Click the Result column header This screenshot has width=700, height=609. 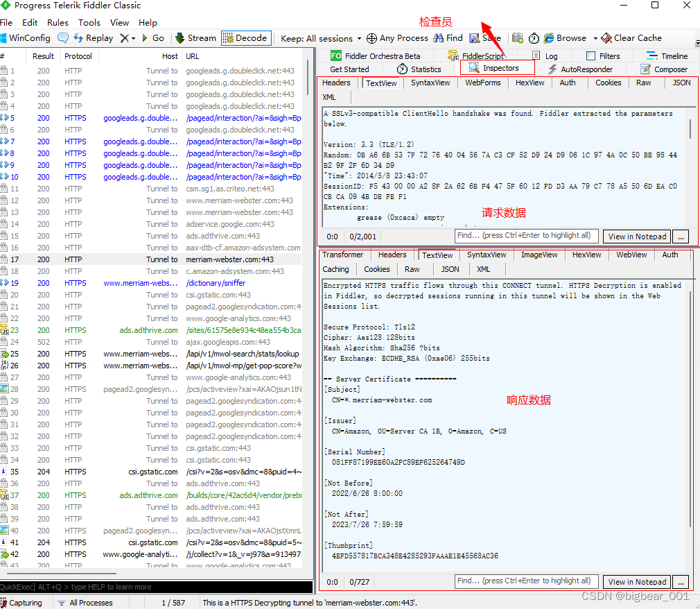[43, 56]
